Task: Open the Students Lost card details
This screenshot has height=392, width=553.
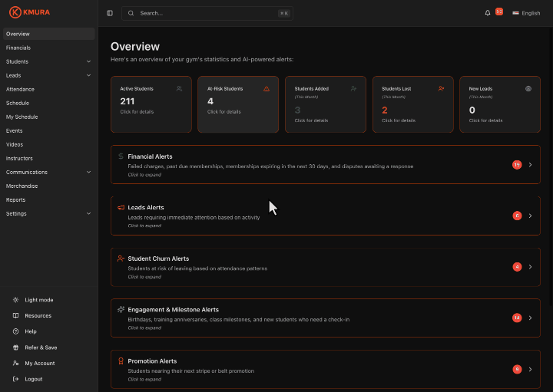Action: click(x=413, y=104)
